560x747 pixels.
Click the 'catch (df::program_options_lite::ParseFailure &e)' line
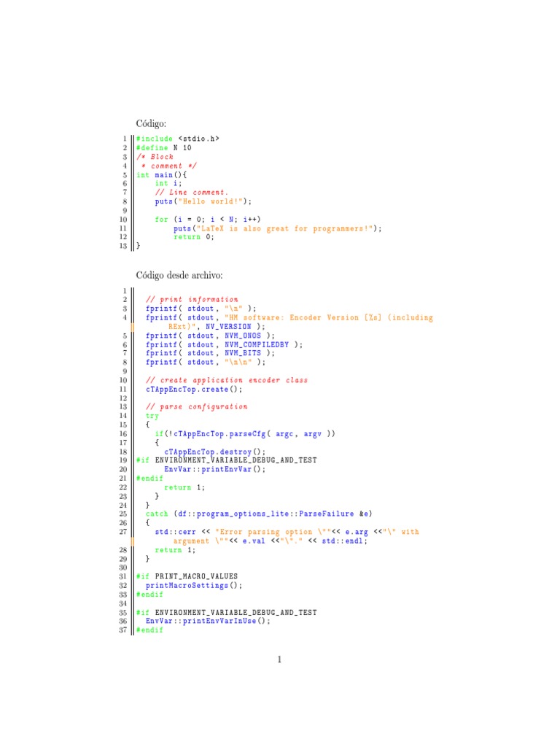click(259, 514)
